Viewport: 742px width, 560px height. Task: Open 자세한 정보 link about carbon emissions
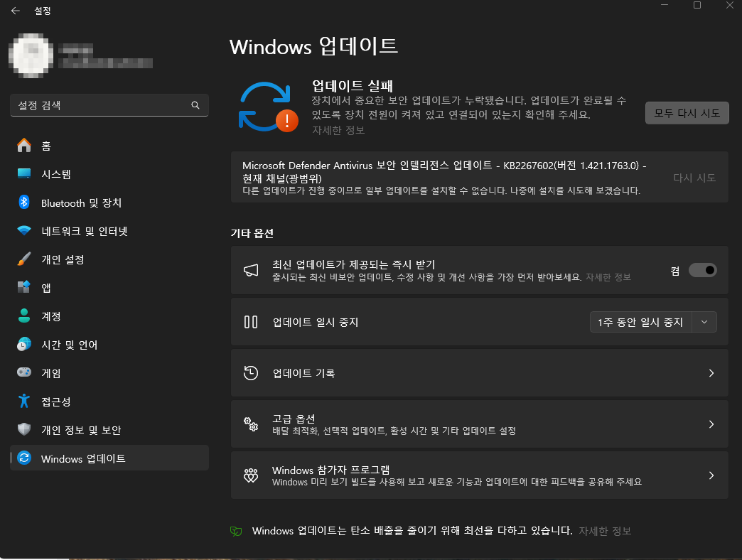click(x=605, y=531)
